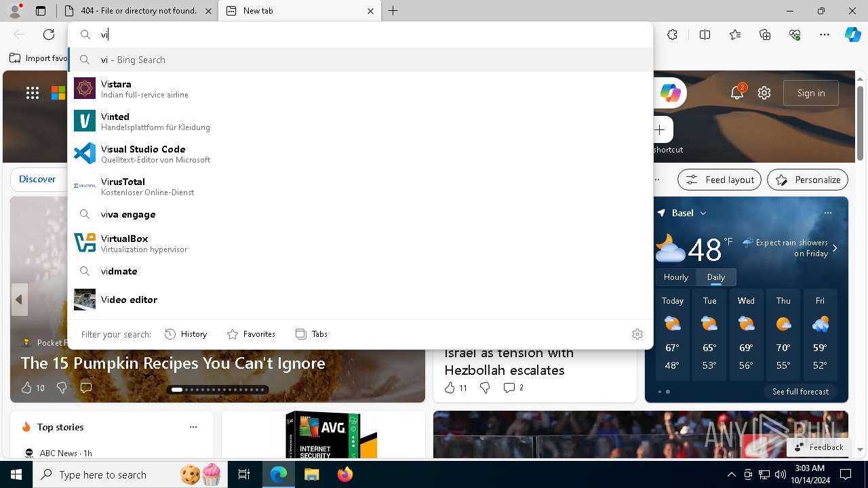Open Task View on taskbar
Screen dimensions: 868x488
(244, 474)
